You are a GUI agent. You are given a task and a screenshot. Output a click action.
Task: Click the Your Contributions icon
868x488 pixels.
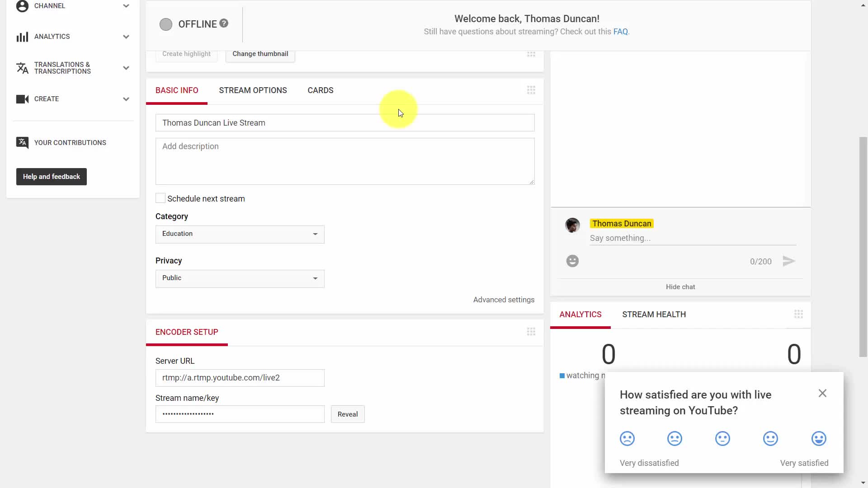pyautogui.click(x=22, y=143)
